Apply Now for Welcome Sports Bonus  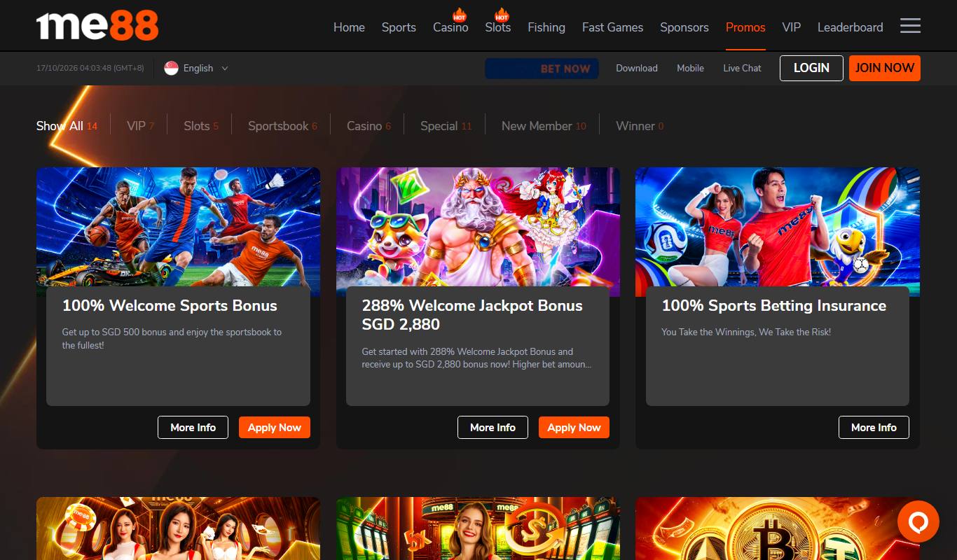275,428
